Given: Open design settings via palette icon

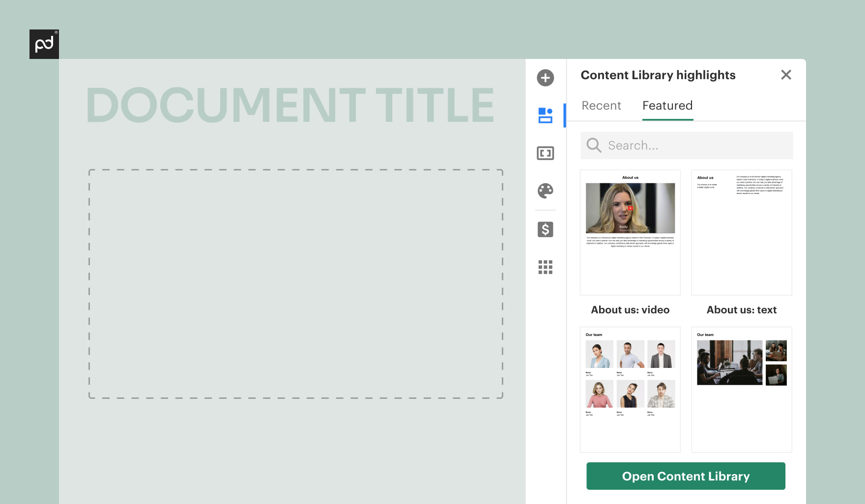Looking at the screenshot, I should tap(545, 191).
